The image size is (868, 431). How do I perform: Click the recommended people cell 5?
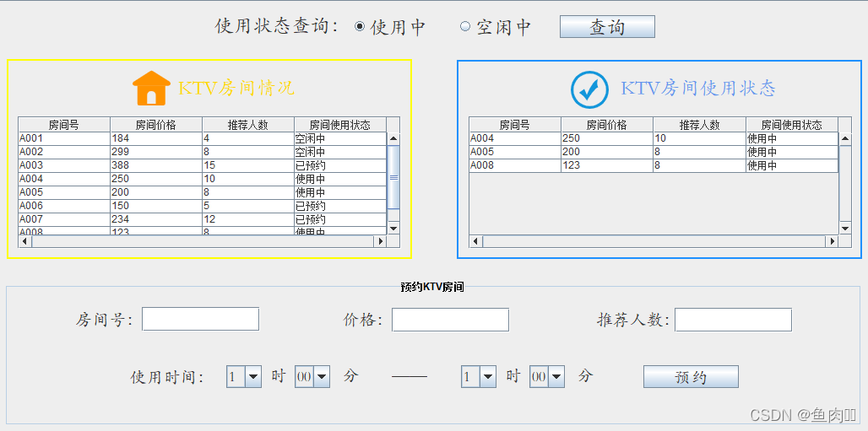click(248, 207)
